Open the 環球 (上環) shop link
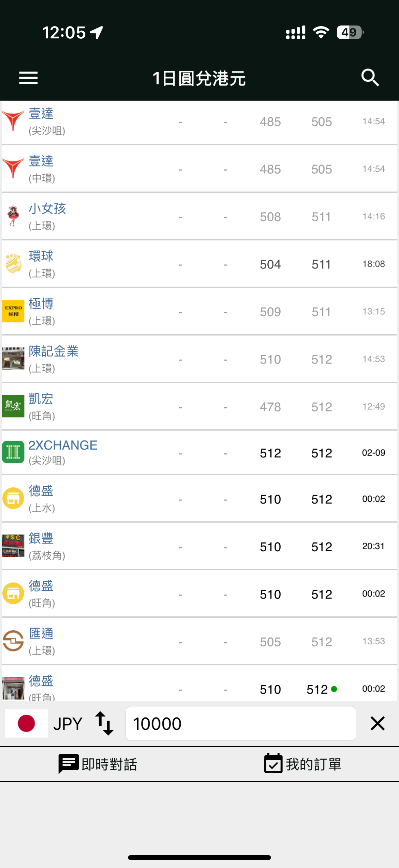 [41, 257]
